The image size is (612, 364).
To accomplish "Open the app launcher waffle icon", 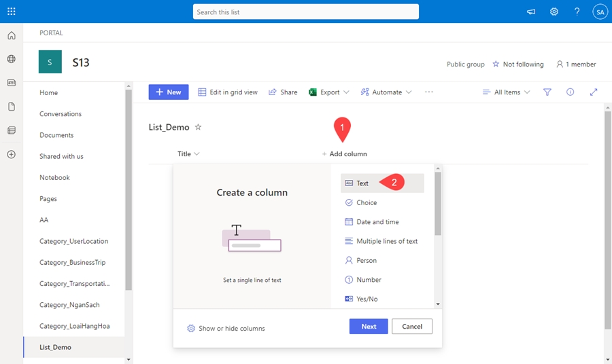I will point(11,12).
